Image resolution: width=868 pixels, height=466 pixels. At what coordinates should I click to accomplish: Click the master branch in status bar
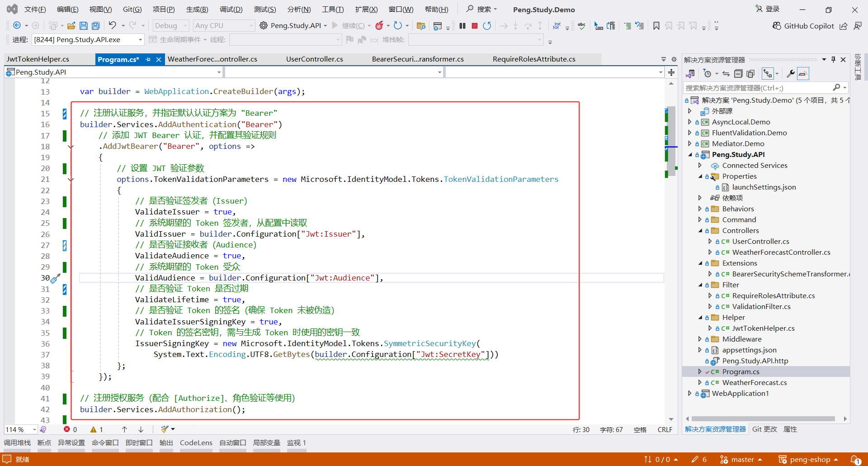click(741, 460)
